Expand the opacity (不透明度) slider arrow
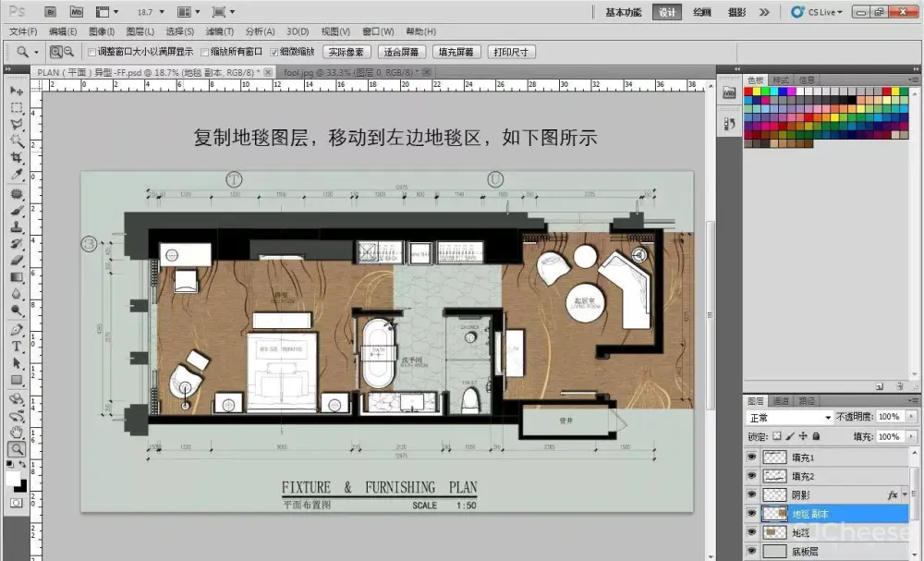Viewport: 924px width, 561px height. pyautogui.click(x=911, y=418)
